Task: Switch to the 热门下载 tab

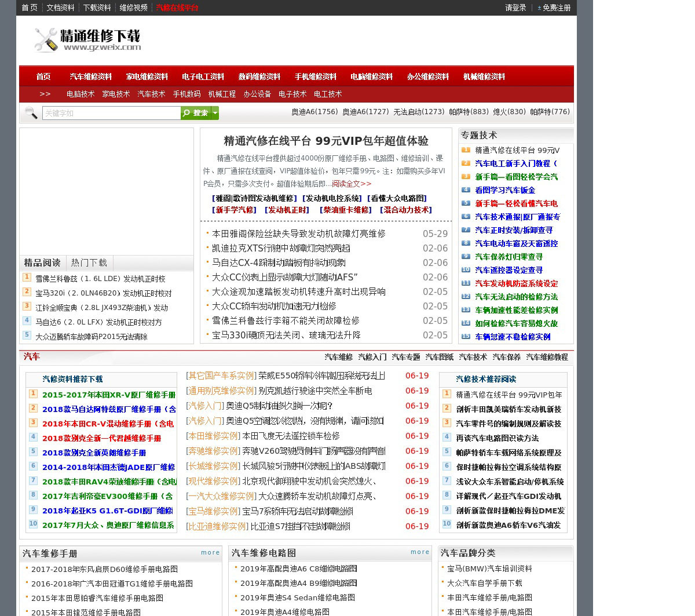Action: (89, 263)
